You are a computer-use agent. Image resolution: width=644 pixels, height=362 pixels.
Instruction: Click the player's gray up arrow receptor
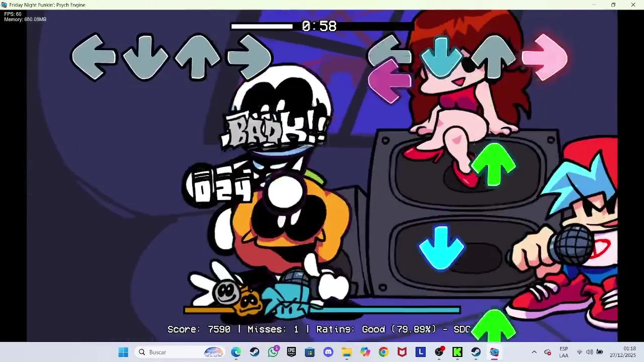click(494, 57)
